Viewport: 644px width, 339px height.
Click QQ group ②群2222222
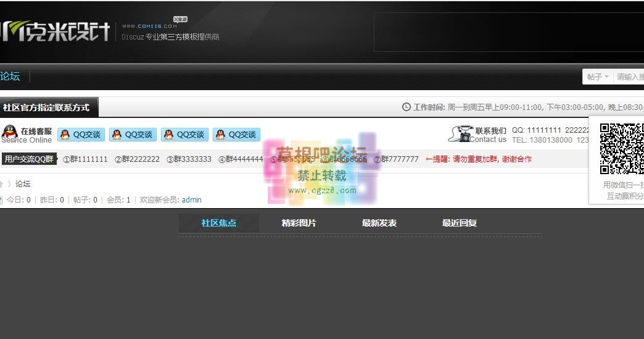click(x=137, y=159)
